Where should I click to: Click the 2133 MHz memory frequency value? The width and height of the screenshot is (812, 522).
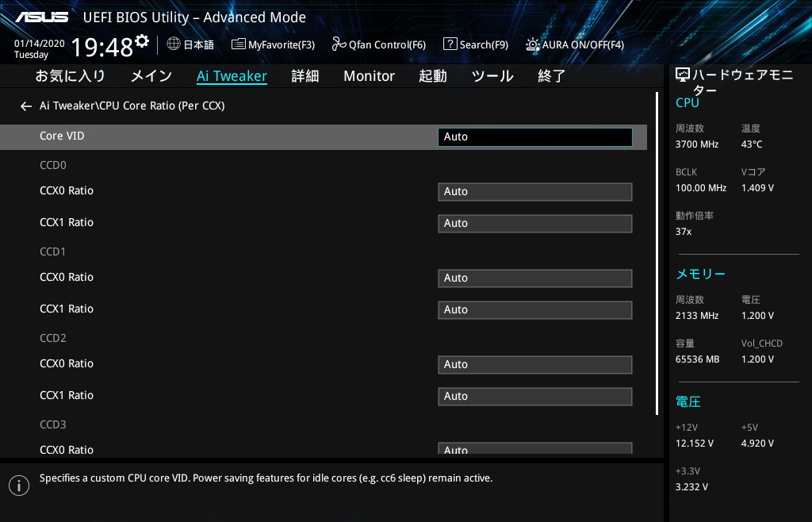coord(696,316)
